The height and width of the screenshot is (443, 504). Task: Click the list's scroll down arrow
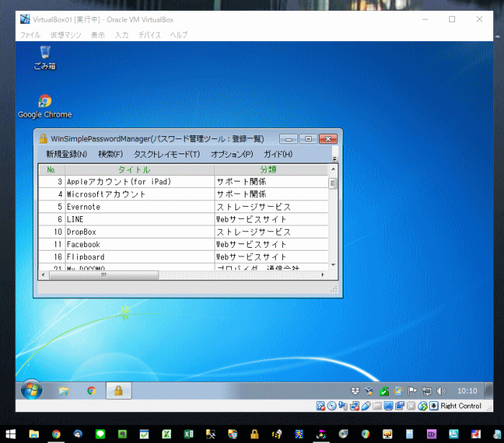pos(333,265)
